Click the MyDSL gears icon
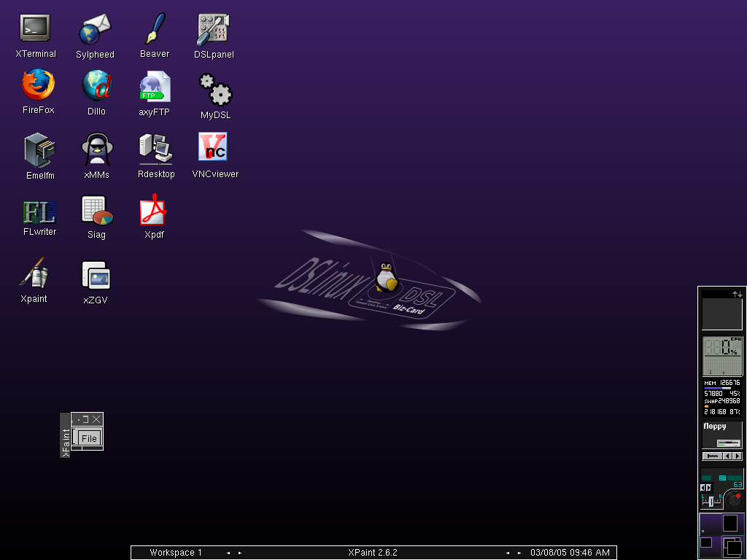747x560 pixels. point(215,90)
